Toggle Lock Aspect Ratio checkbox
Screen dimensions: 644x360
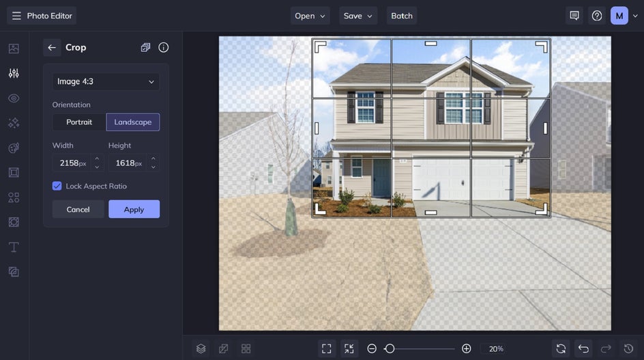click(x=57, y=186)
